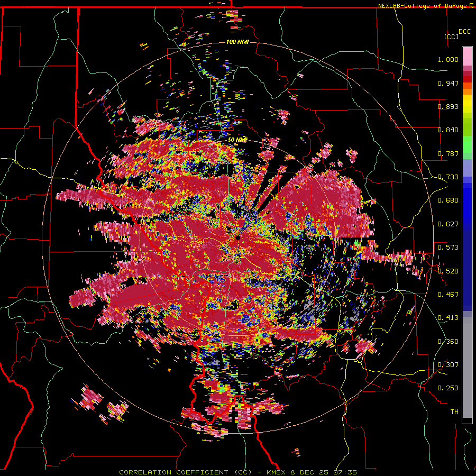Select the 0.413 legend value
The width and height of the screenshot is (476, 476).
pyautogui.click(x=448, y=318)
